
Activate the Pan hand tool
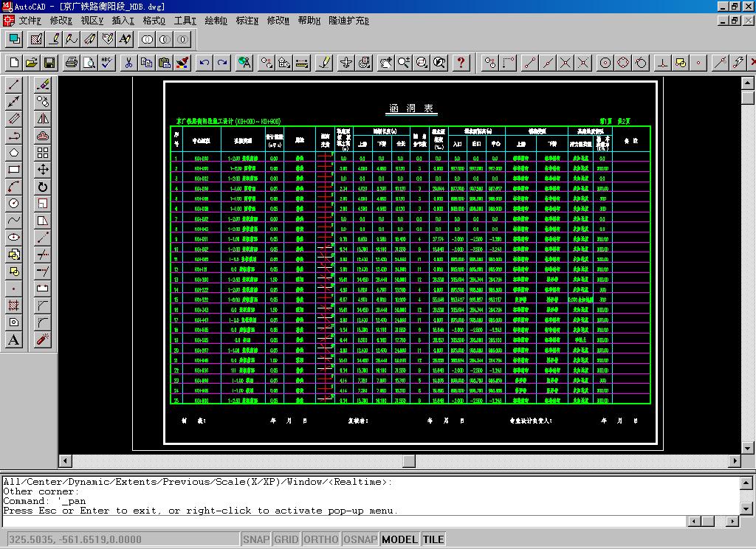(x=385, y=63)
